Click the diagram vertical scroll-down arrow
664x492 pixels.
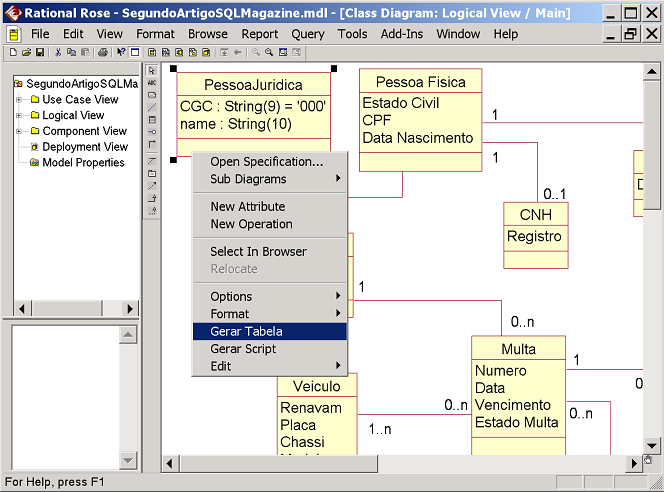click(x=652, y=445)
